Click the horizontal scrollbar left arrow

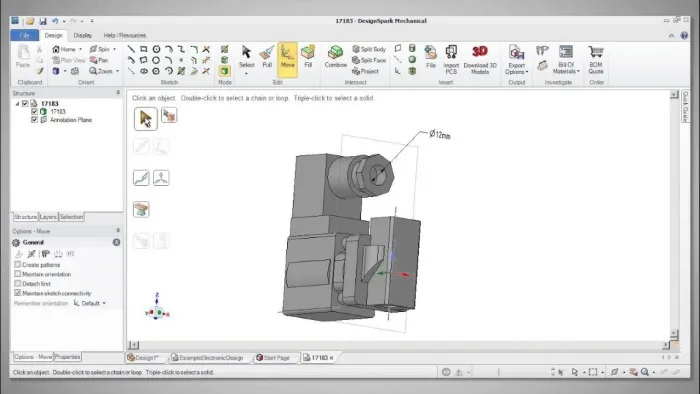133,345
